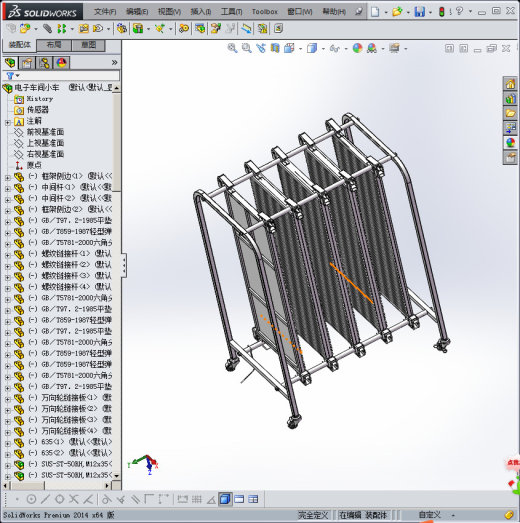Switch to the 布局 layout tab
The width and height of the screenshot is (520, 523).
(54, 45)
